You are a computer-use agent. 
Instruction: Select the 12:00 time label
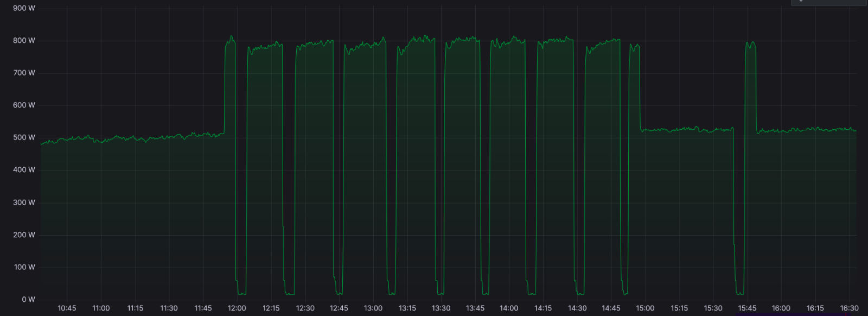pos(237,308)
